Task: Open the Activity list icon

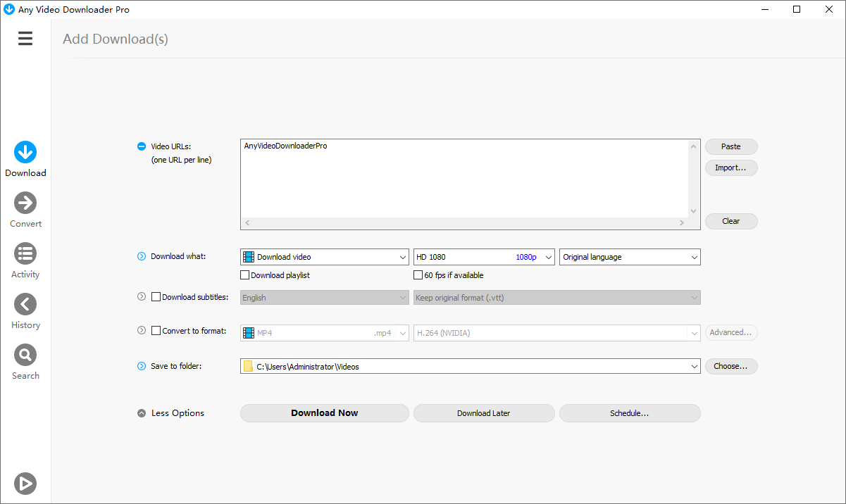Action: coord(25,253)
